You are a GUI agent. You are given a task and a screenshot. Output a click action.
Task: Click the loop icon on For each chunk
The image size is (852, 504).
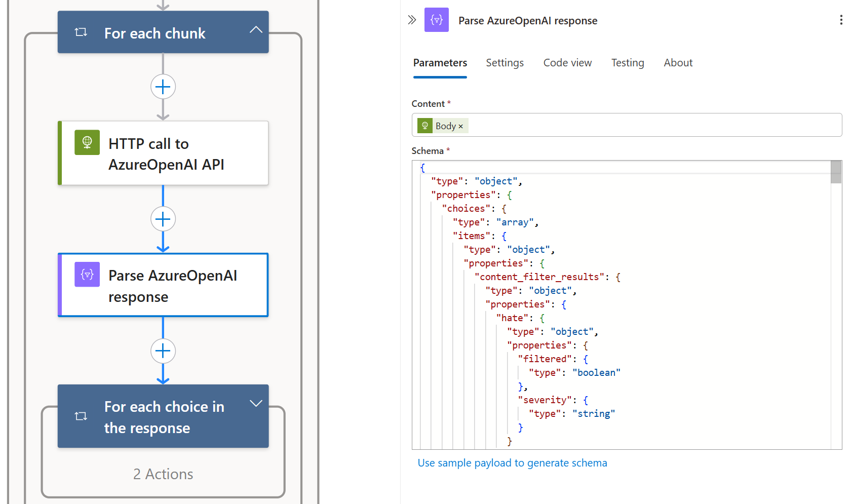point(81,32)
